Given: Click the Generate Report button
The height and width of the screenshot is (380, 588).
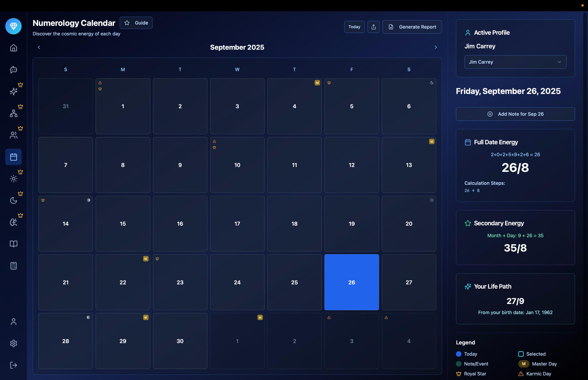Looking at the screenshot, I should (412, 27).
